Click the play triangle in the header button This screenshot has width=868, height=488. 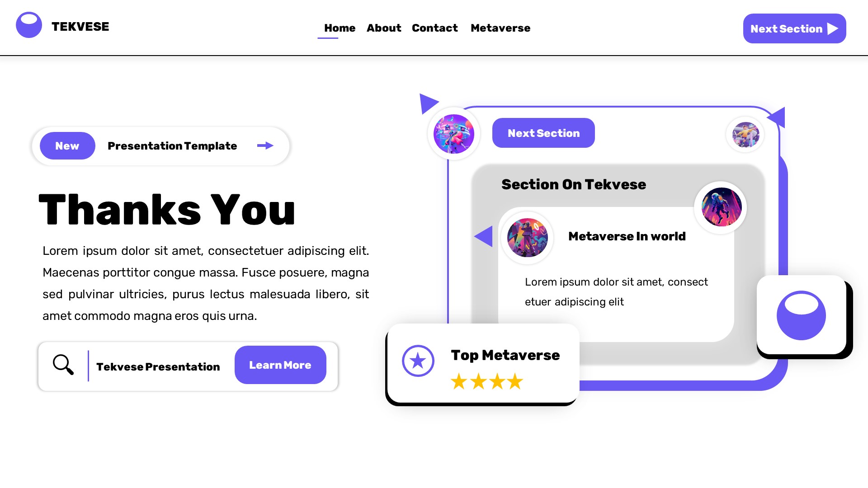(832, 29)
